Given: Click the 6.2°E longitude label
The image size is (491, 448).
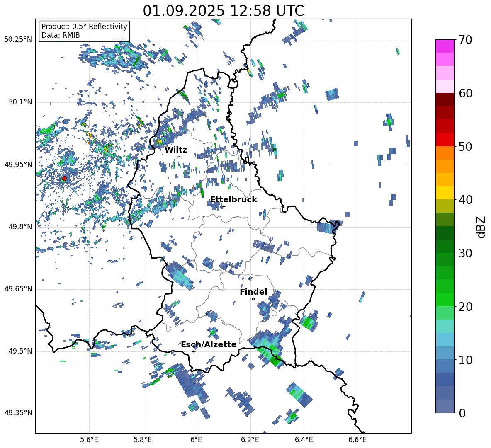Looking at the screenshot, I should click(x=250, y=440).
